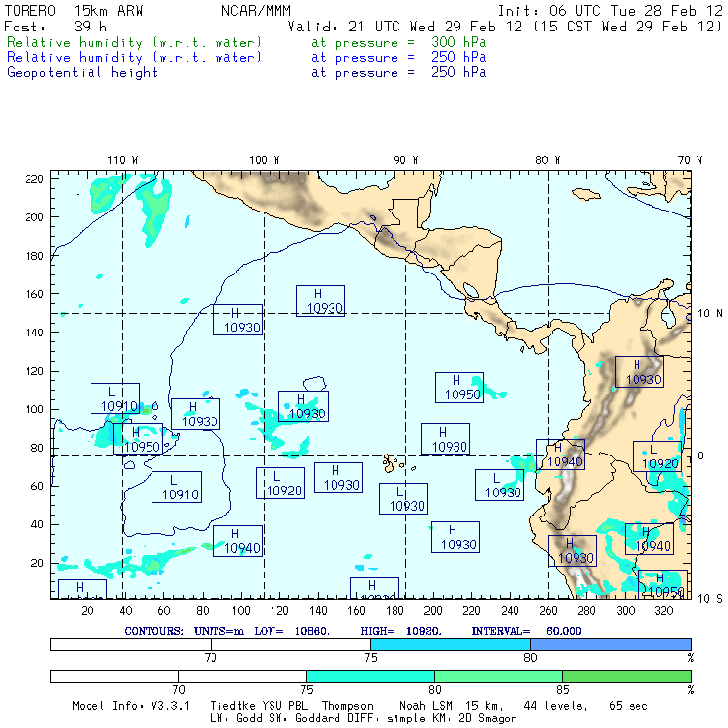Select the 'Fcst: 39 h' forecast hour text
Image resolution: width=728 pixels, height=728 pixels.
[x=55, y=26]
